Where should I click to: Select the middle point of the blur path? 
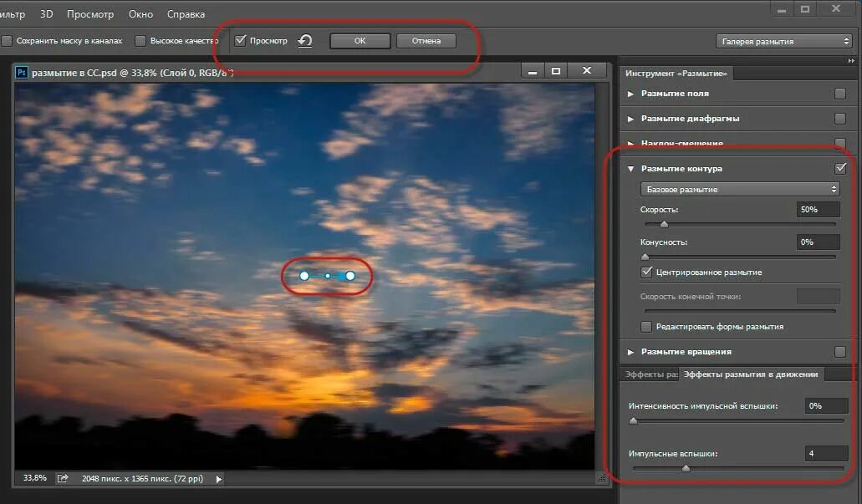pos(328,276)
